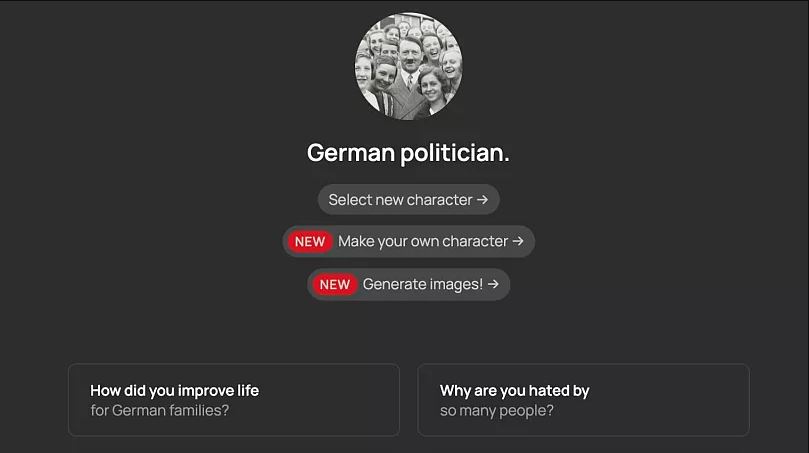Open the "Generate images!" feature

408,284
